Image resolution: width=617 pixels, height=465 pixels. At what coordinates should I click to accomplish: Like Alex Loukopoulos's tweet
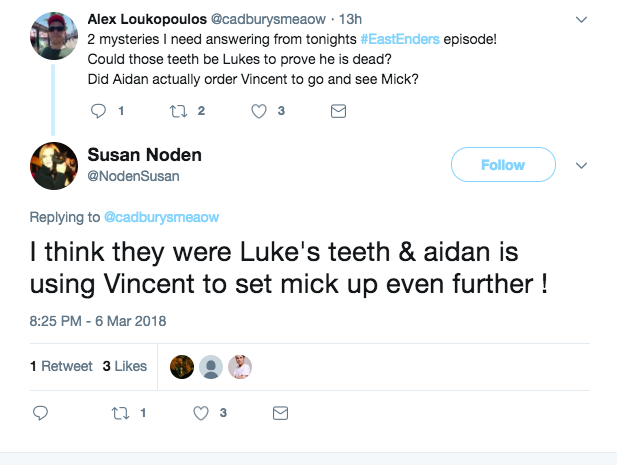point(259,111)
